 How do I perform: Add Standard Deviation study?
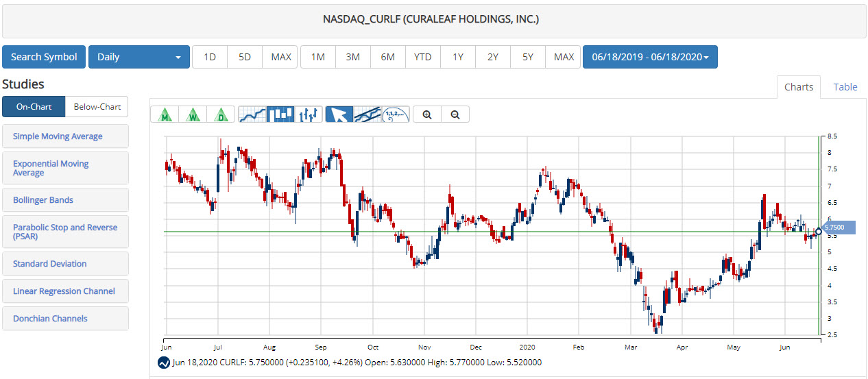click(x=65, y=264)
